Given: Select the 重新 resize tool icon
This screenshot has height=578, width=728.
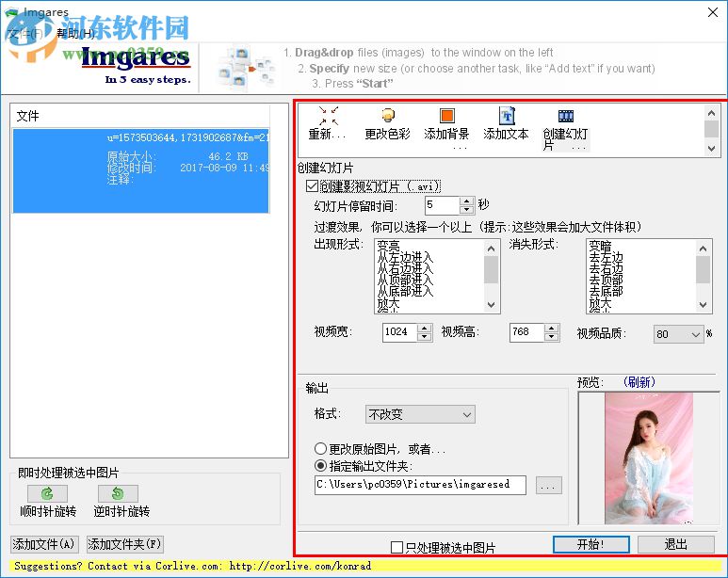Looking at the screenshot, I should pos(329,116).
